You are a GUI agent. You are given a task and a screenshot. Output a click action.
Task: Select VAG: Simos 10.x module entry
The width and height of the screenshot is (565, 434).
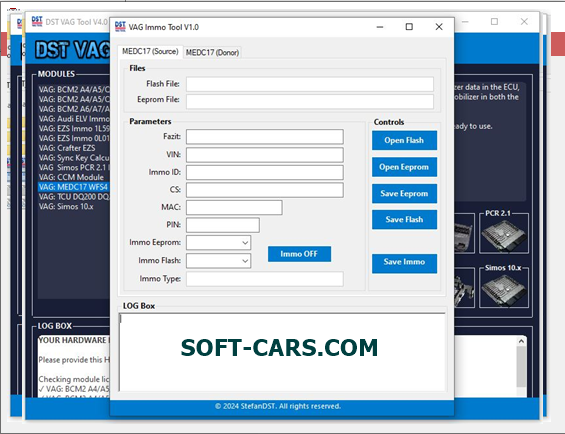pos(66,207)
